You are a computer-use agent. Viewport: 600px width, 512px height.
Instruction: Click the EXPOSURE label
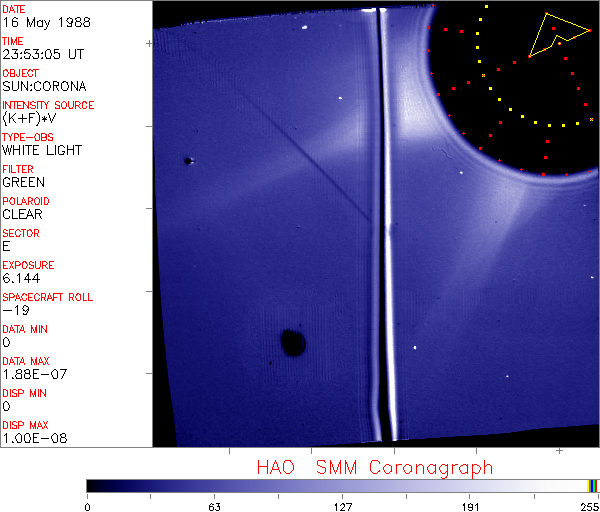pyautogui.click(x=28, y=265)
